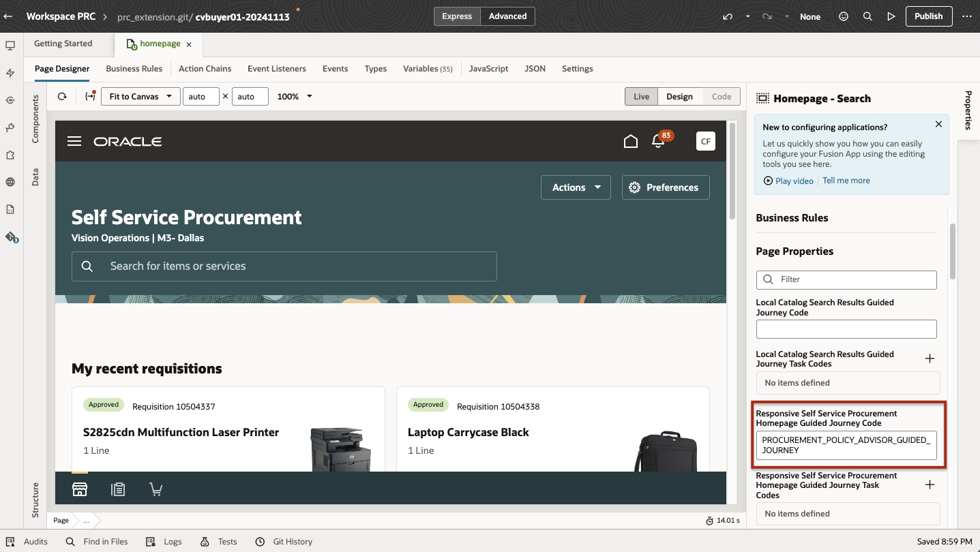Screen dimensions: 980x552
Task: Switch canvas to Design mode
Action: click(x=680, y=97)
